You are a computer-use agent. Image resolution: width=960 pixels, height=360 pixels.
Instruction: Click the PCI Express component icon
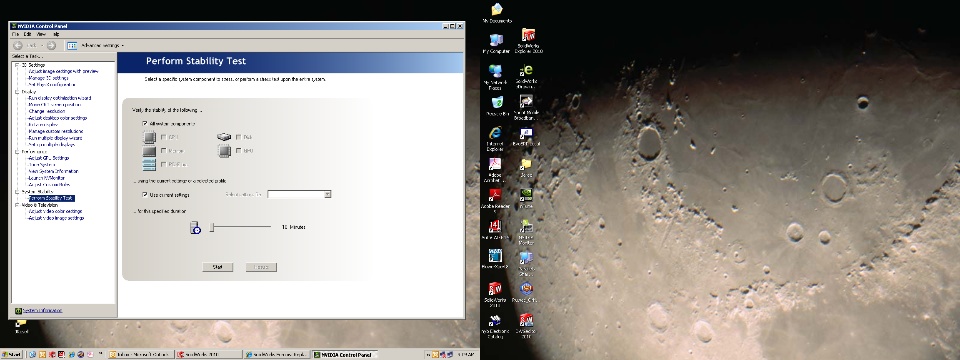[149, 165]
